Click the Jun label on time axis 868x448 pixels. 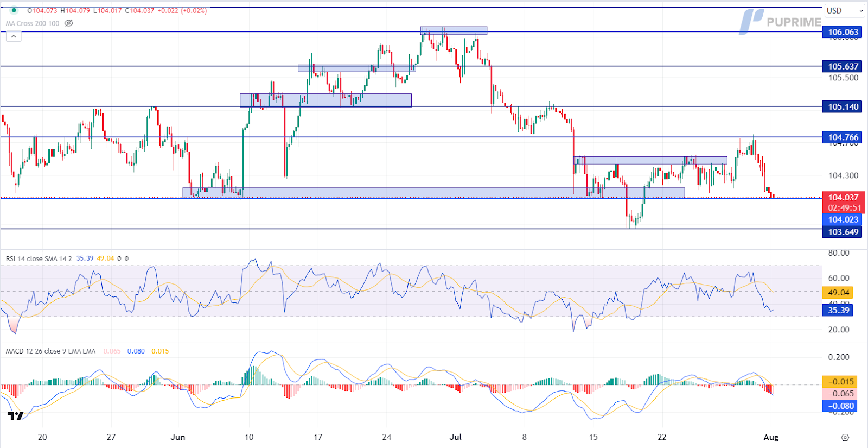[178, 437]
